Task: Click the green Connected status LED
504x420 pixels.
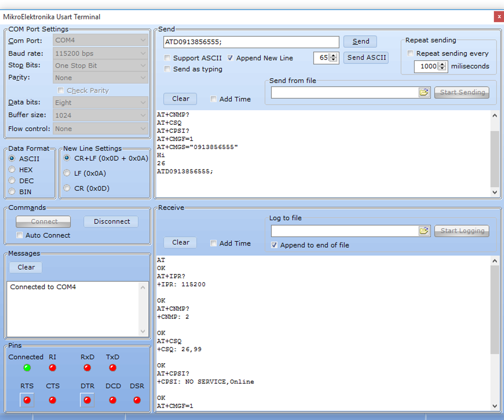Action: pos(27,368)
